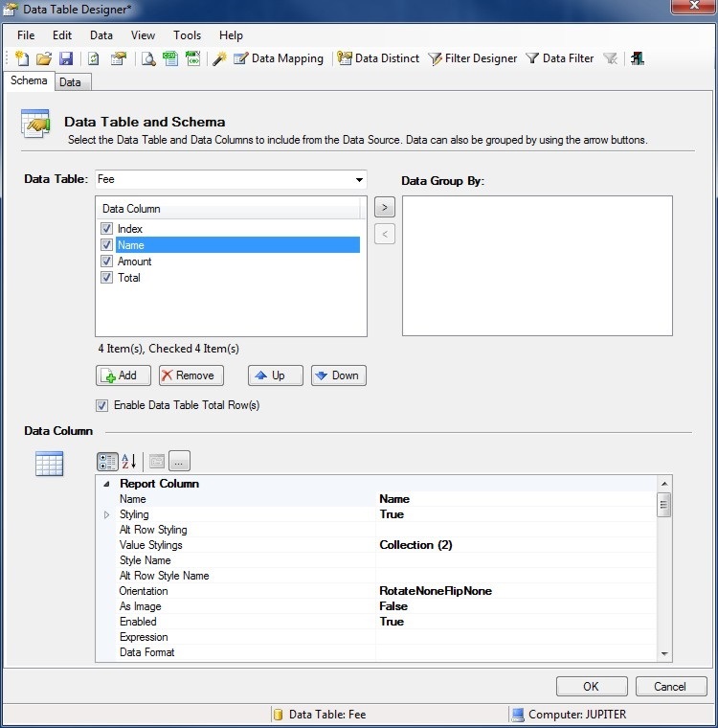Switch property grid to Categorized view

[x=107, y=461]
